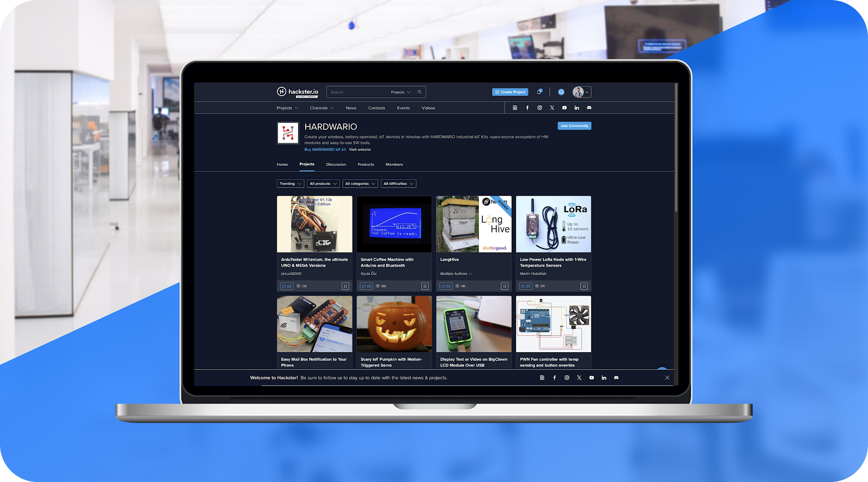This screenshot has height=482, width=868.
Task: Open the Smart Coffee Machine thumbnail
Action: pos(394,224)
